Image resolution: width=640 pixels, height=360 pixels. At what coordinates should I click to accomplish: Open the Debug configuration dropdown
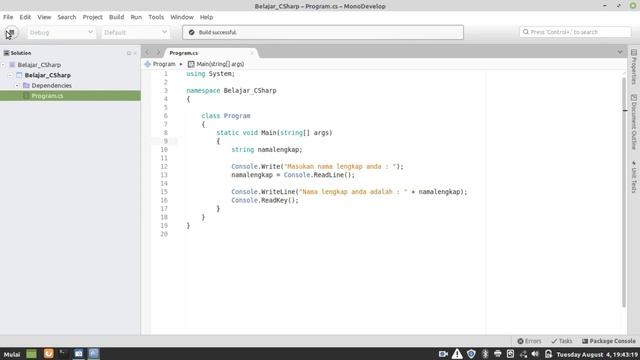61,32
